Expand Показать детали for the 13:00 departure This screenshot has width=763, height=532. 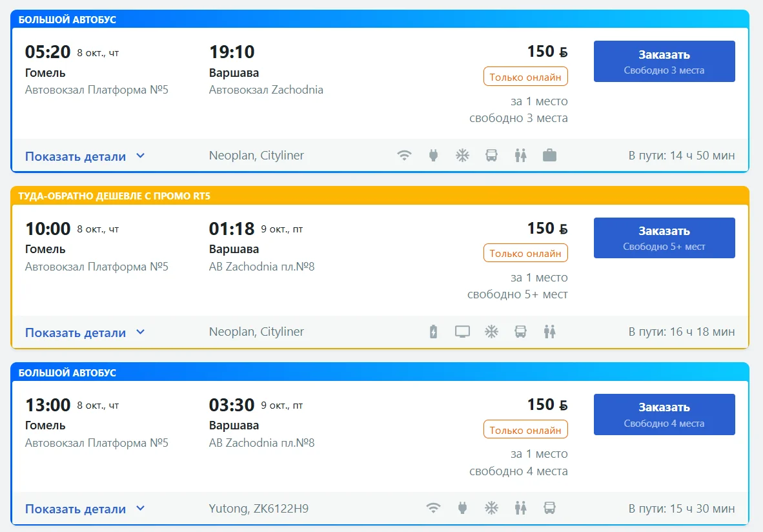tap(85, 509)
